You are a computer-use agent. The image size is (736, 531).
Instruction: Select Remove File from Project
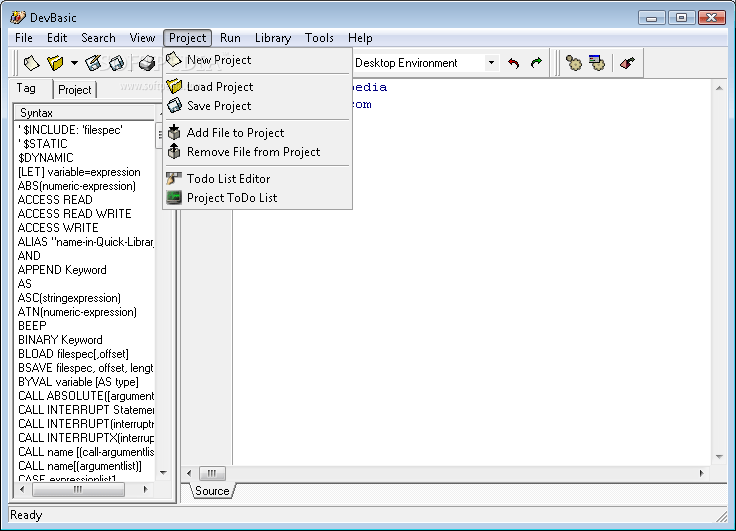coord(258,152)
